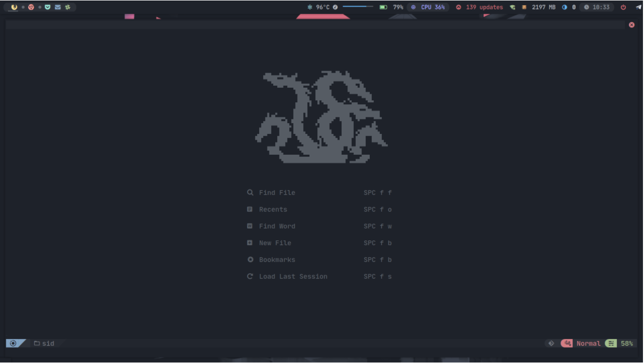The image size is (644, 363).
Task: Click the New File plus icon
Action: coord(251,243)
